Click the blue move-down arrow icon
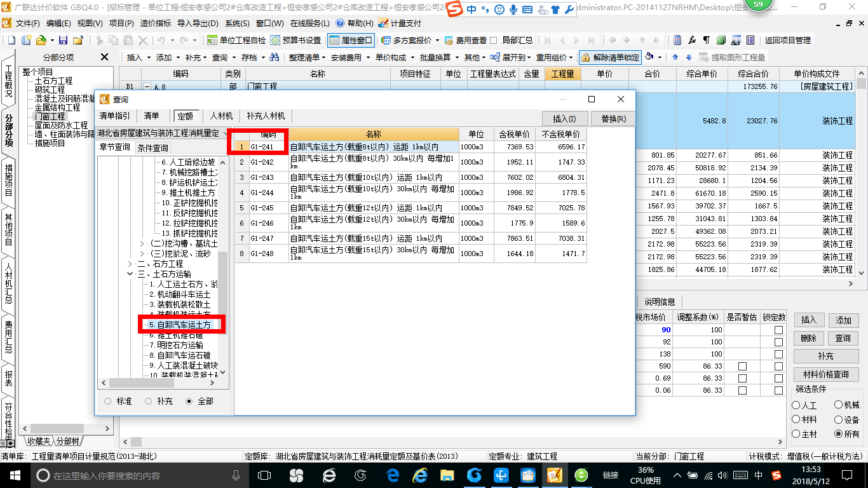 click(x=688, y=57)
